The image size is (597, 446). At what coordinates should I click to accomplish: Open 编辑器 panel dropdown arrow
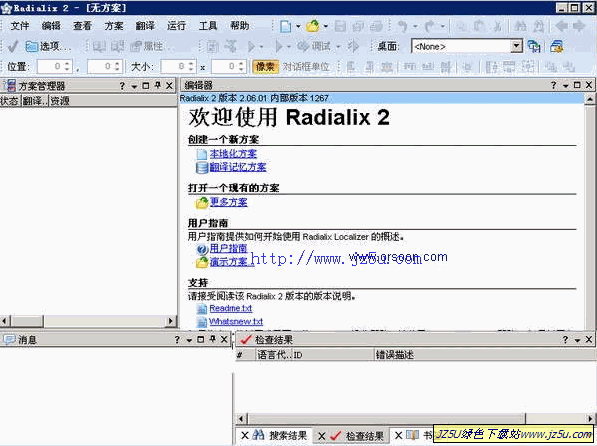pyautogui.click(x=565, y=86)
